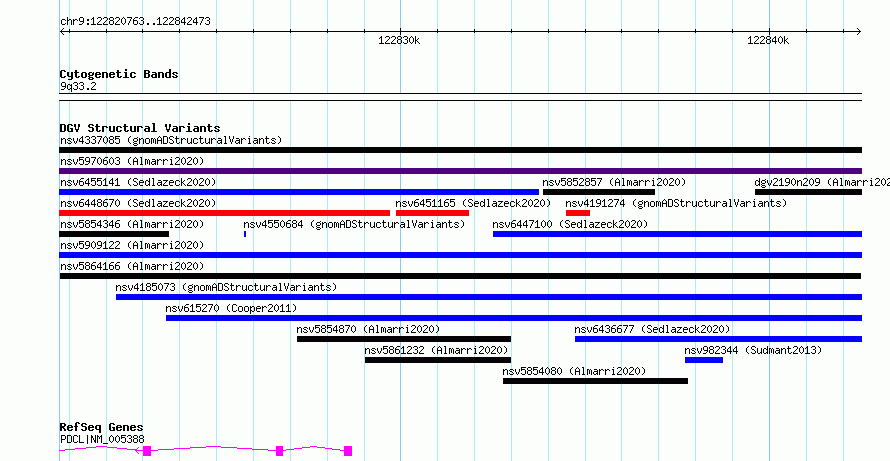This screenshot has width=890, height=461.
Task: Open the nsv4550684 (gnomADStructuralVariants) label
Action: (x=354, y=224)
